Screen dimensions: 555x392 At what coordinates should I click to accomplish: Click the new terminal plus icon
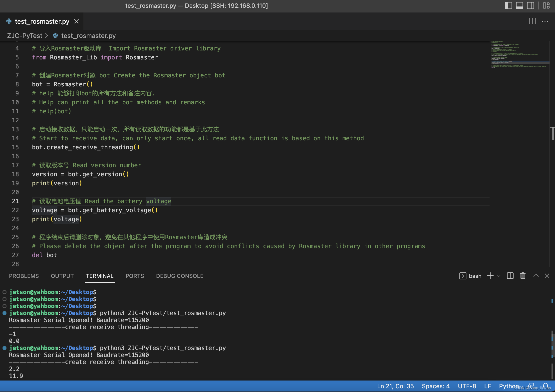(x=490, y=276)
